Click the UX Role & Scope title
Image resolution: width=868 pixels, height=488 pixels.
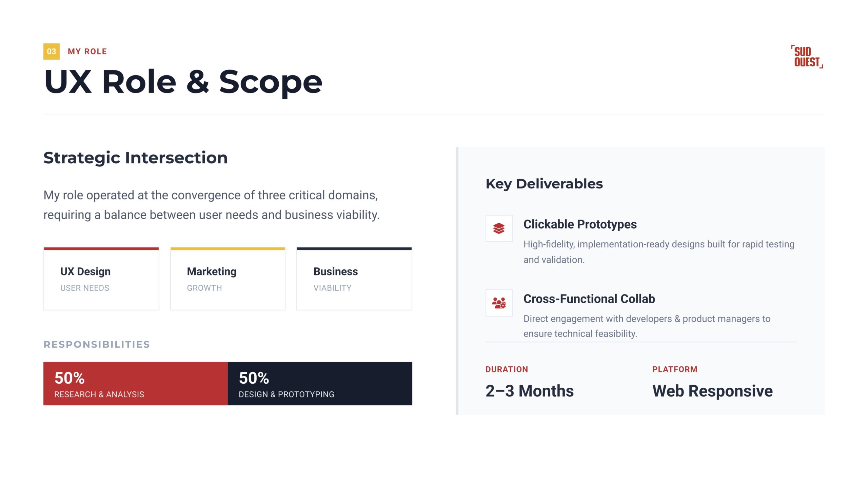coord(183,82)
